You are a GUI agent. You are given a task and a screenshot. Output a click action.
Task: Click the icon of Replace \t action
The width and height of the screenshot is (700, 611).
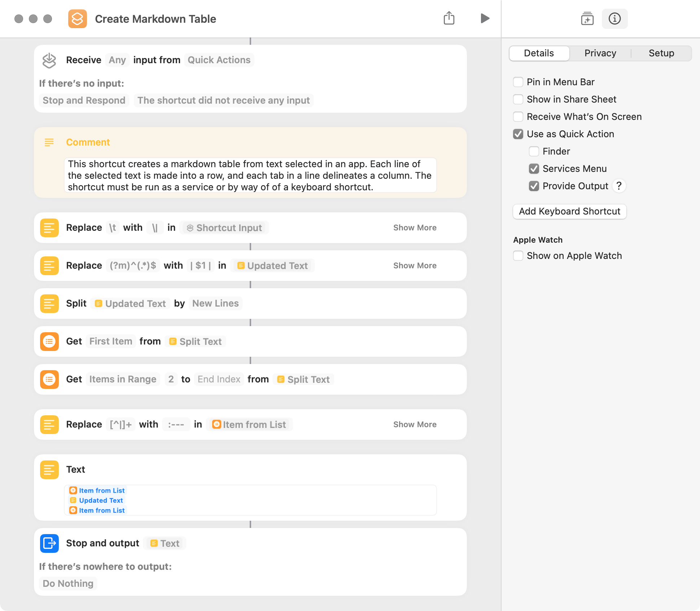(49, 227)
